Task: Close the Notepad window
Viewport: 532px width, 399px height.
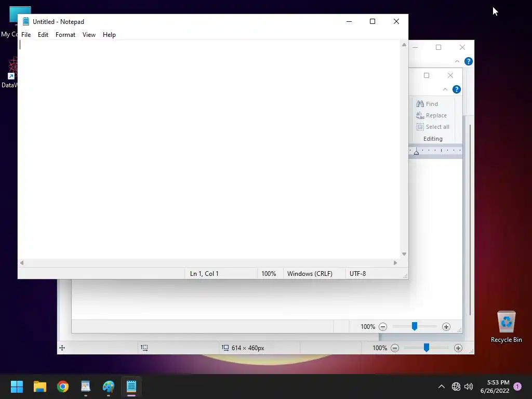Action: tap(396, 21)
